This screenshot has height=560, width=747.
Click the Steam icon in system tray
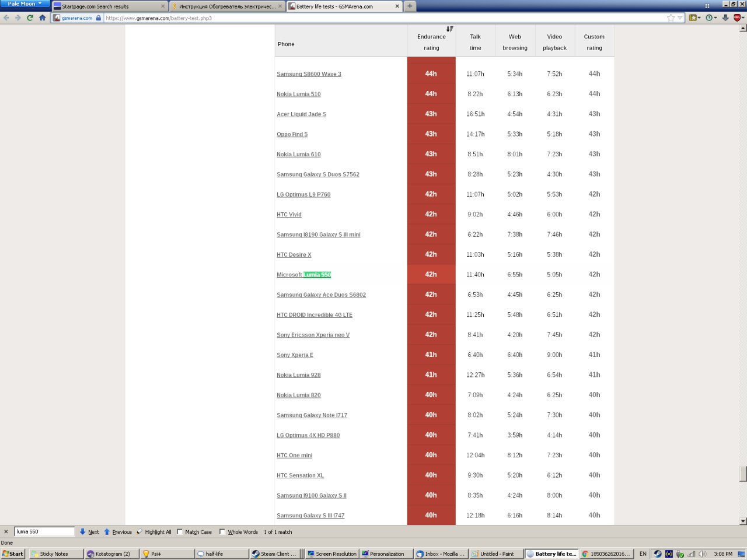coord(658,554)
